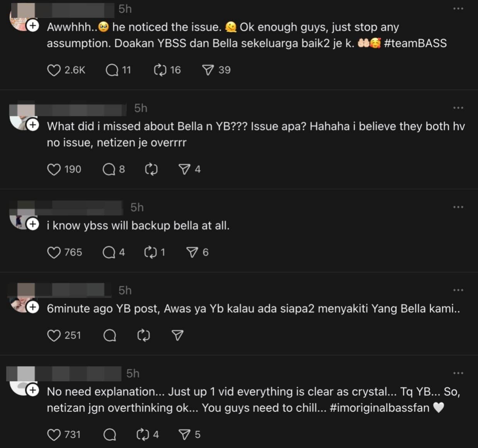Repost the "What did i missed" post
This screenshot has height=448, width=478.
pyautogui.click(x=151, y=169)
